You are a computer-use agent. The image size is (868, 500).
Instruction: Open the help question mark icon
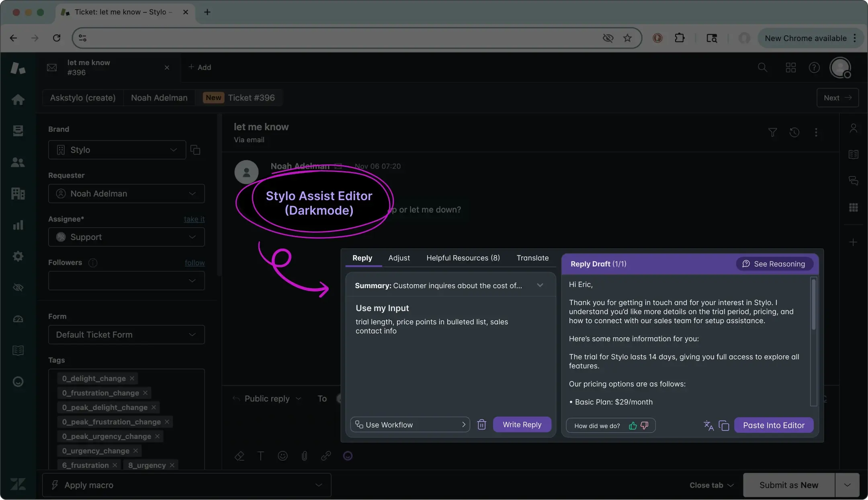(x=814, y=67)
